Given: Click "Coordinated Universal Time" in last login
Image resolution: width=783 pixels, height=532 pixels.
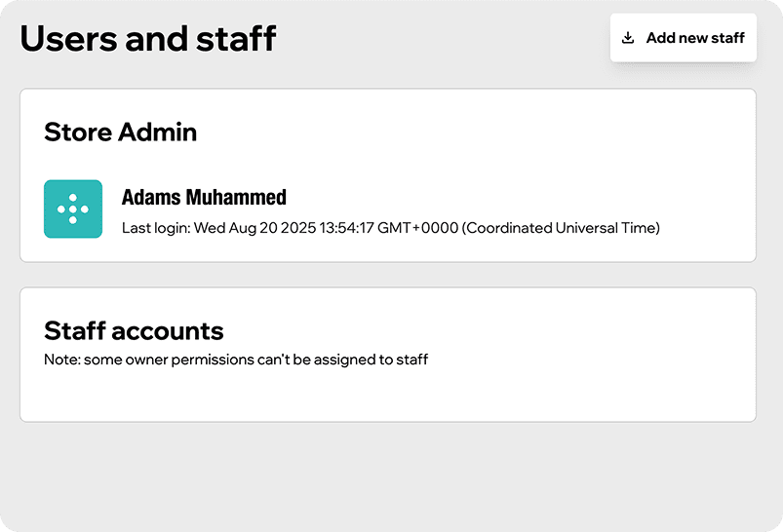Looking at the screenshot, I should coord(561,228).
